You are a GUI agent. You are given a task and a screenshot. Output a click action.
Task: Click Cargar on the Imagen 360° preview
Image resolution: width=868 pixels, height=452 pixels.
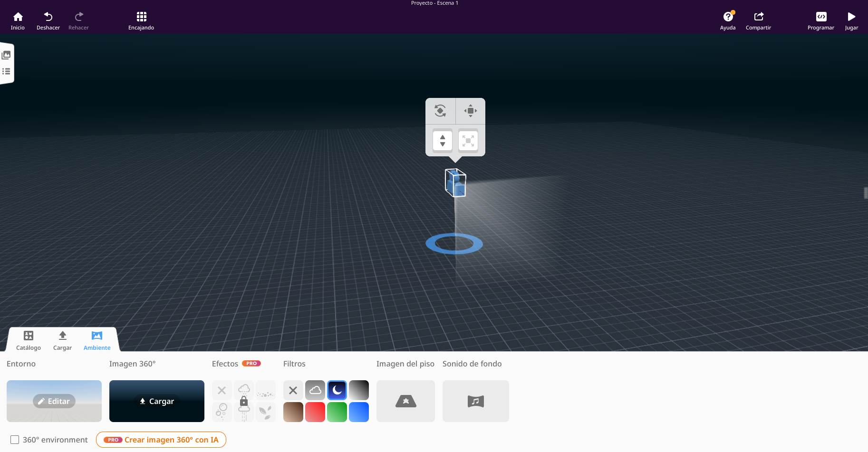click(157, 401)
